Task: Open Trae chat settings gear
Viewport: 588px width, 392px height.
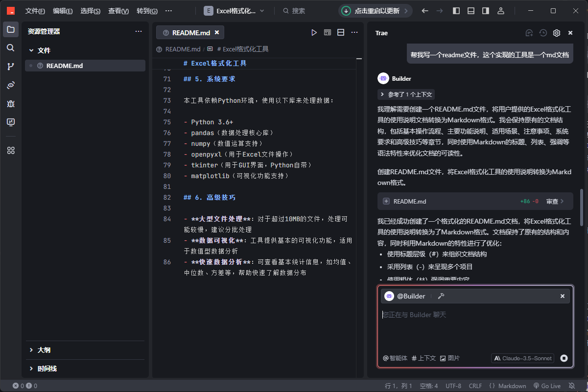Action: [557, 33]
